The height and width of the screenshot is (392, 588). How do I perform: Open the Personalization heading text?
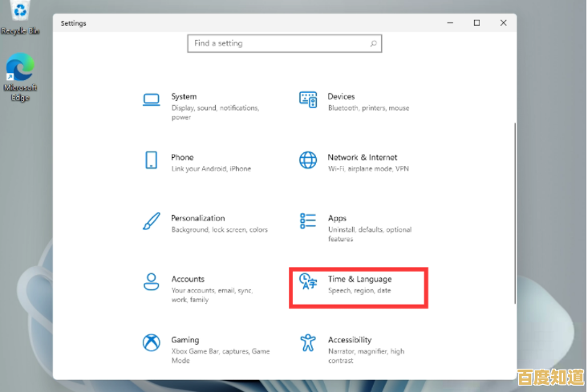point(197,218)
